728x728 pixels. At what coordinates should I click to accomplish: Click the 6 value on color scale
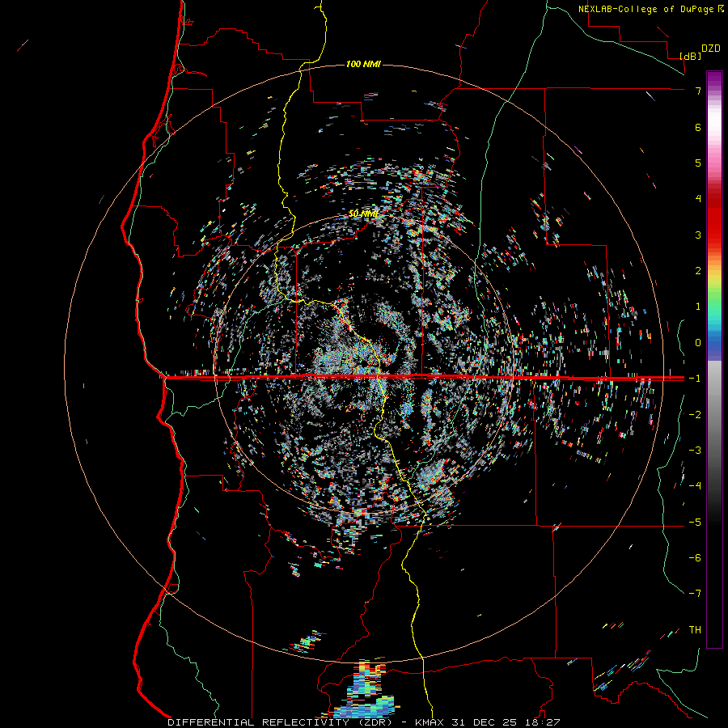[698, 127]
